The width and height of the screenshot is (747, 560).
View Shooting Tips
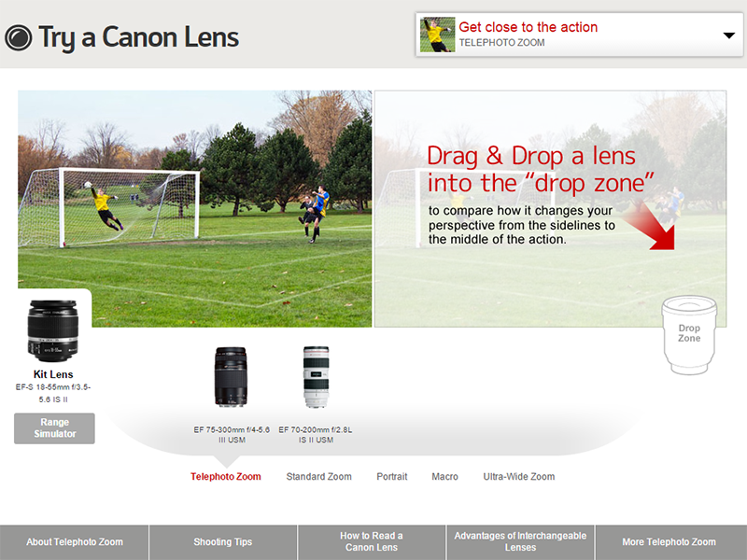coord(223,542)
